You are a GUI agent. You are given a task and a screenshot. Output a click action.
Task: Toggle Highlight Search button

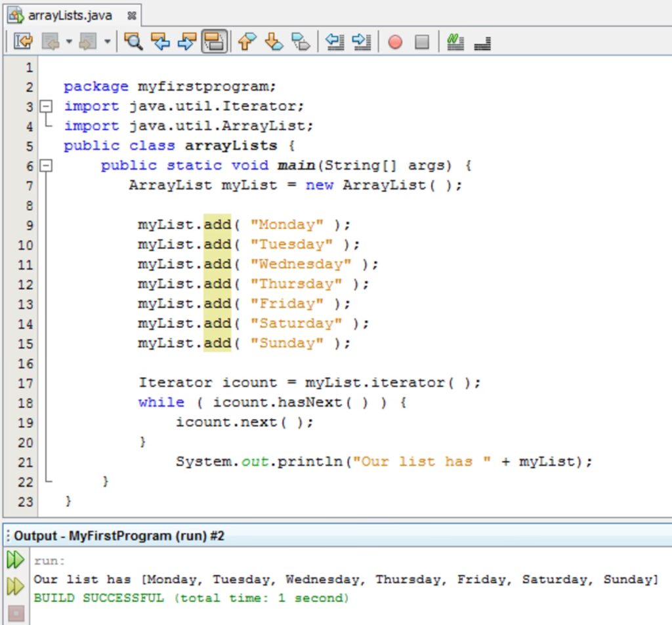pyautogui.click(x=214, y=43)
